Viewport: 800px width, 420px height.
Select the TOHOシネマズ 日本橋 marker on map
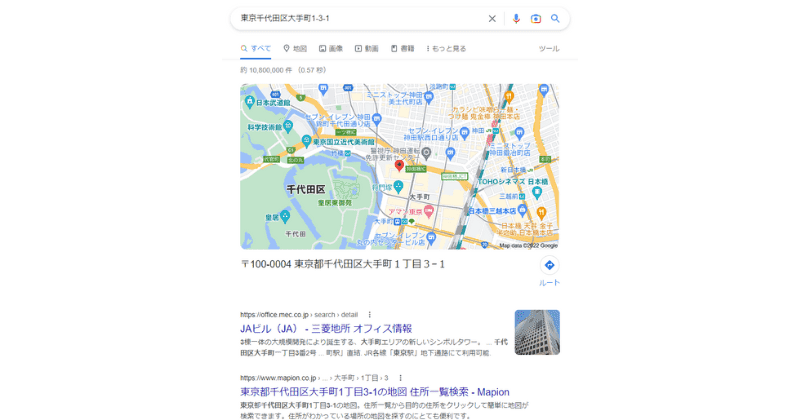[x=536, y=192]
